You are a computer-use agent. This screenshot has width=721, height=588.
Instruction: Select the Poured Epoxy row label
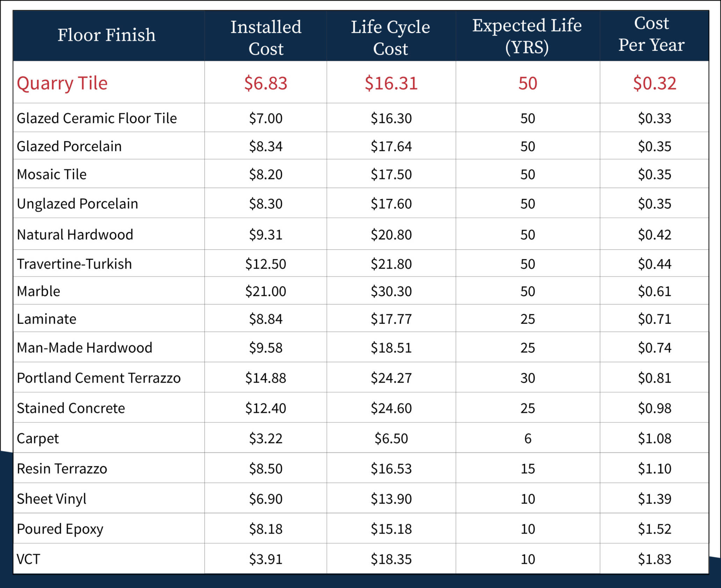60,529
